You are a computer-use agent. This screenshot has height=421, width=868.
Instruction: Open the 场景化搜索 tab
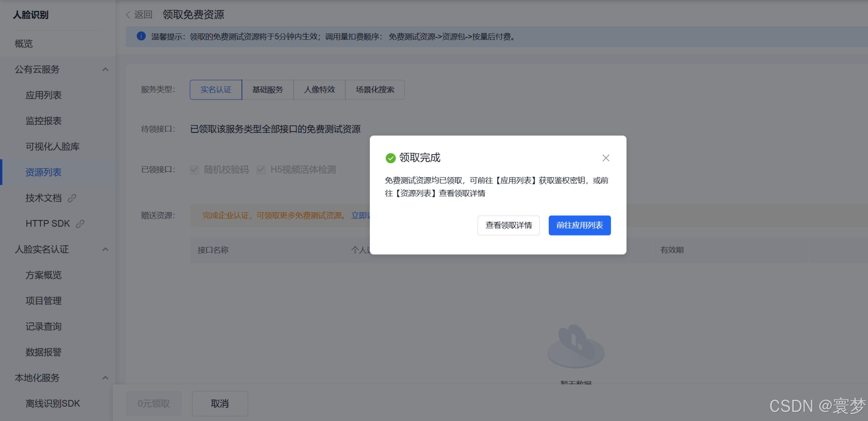[x=375, y=90]
